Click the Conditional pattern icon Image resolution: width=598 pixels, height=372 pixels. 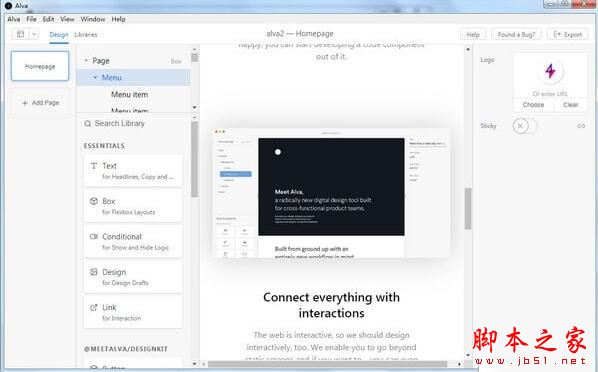tap(93, 237)
